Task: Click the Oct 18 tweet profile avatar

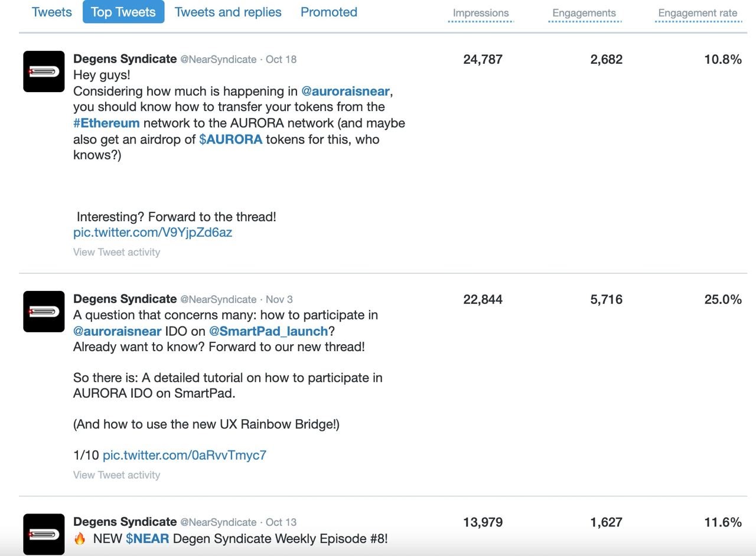Action: (44, 71)
